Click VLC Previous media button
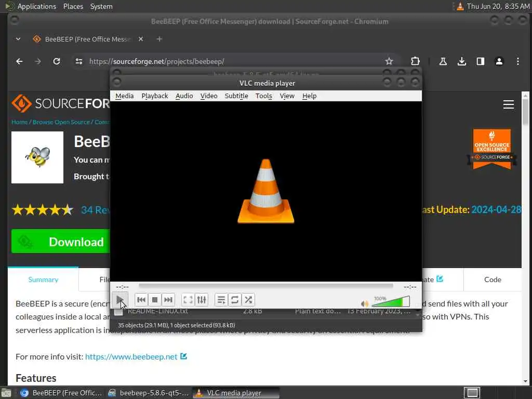Image resolution: width=532 pixels, height=399 pixels. point(141,300)
